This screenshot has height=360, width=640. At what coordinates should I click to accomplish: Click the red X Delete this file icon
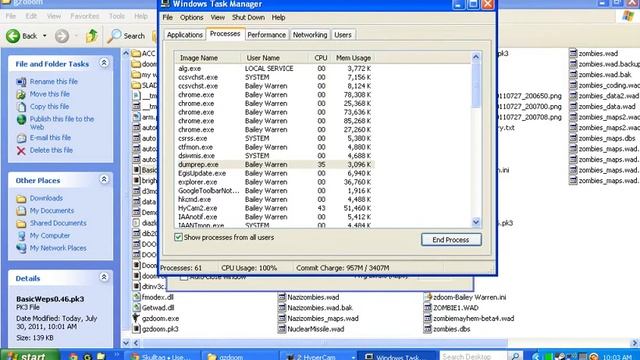tap(21, 151)
